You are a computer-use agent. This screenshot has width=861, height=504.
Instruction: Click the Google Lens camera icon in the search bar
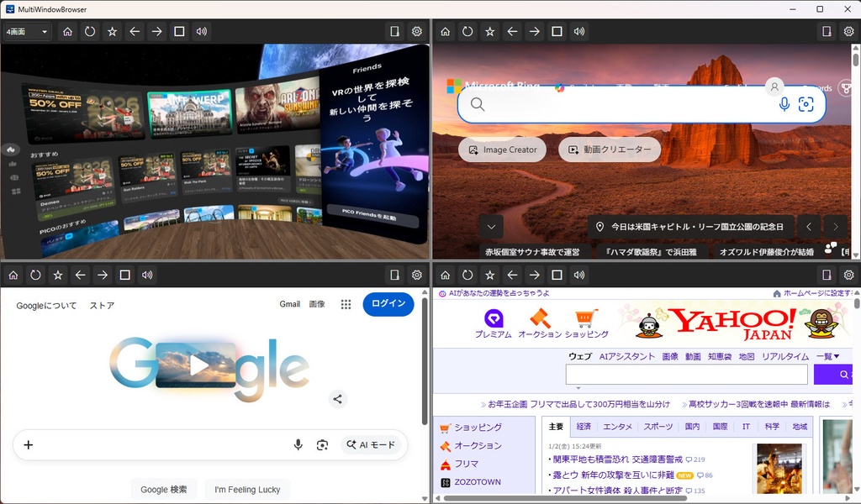point(323,444)
